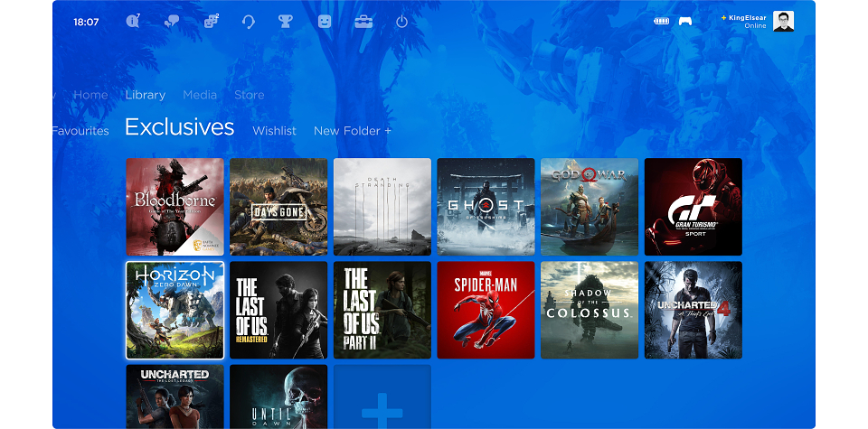Click the 18:07 clock
Image resolution: width=868 pixels, height=429 pixels.
tap(86, 22)
